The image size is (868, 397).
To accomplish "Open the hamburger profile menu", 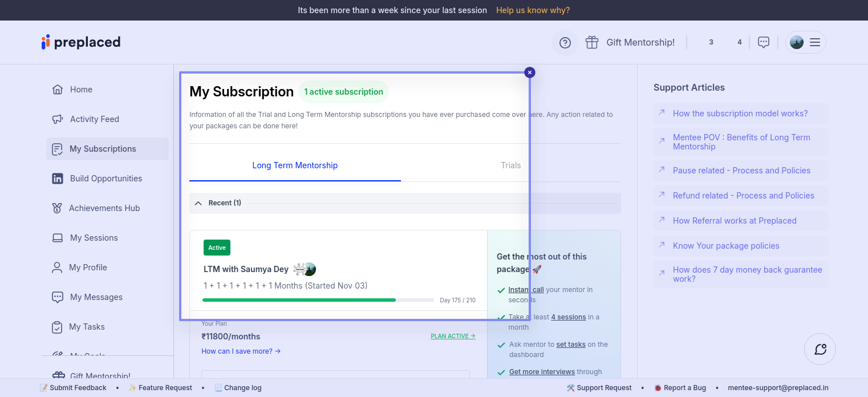I will [814, 42].
